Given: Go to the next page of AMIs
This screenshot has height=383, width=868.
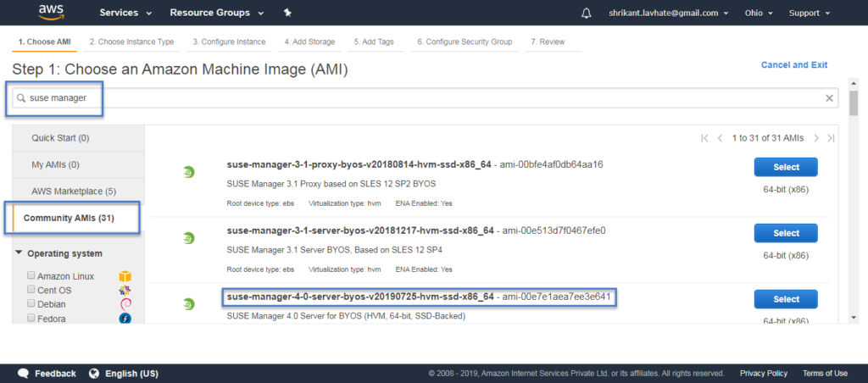Looking at the screenshot, I should pos(816,138).
